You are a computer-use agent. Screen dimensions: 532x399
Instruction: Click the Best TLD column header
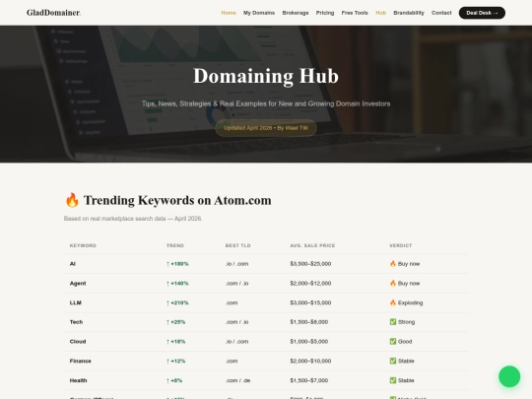click(x=237, y=245)
